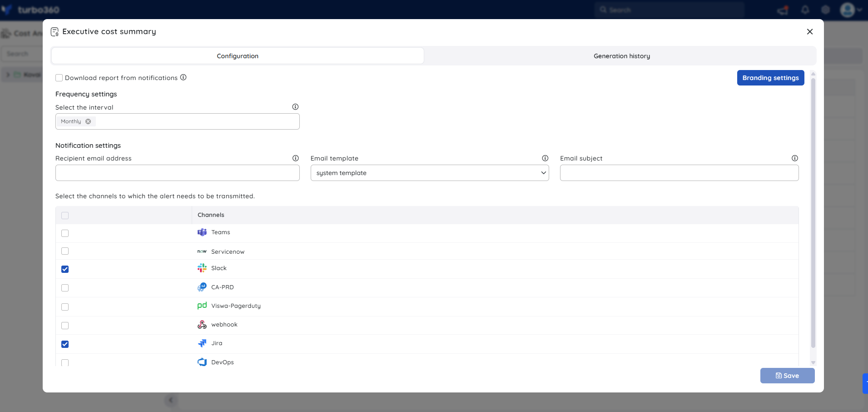The image size is (868, 412).
Task: Click the turbo360 logo
Action: click(x=31, y=10)
